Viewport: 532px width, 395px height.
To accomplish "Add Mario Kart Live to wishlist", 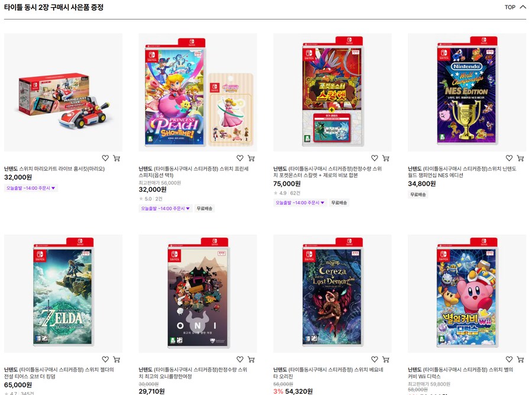I will click(105, 158).
